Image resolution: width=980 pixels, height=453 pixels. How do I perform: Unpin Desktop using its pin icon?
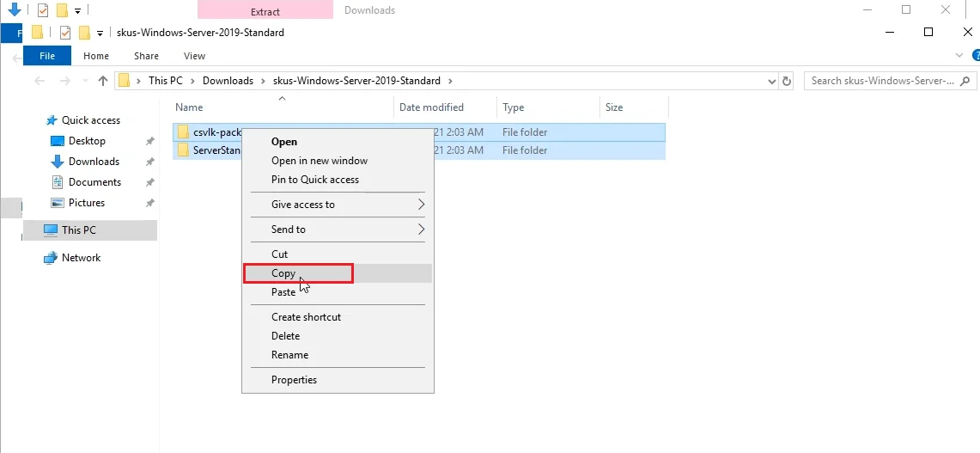tap(149, 141)
